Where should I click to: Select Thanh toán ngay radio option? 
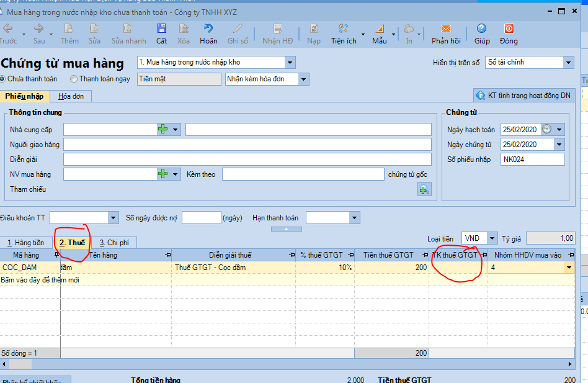(x=74, y=79)
